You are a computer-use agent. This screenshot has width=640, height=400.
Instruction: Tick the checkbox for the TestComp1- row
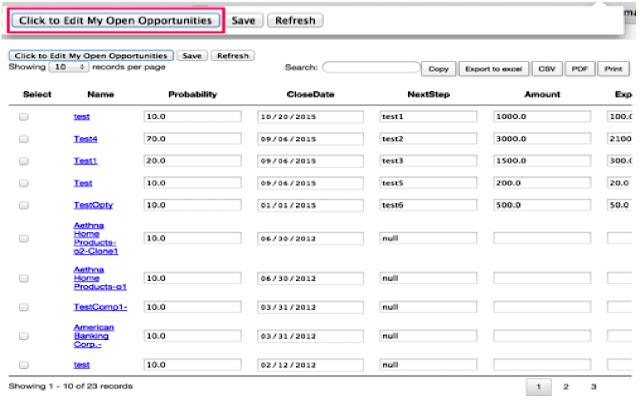click(24, 307)
